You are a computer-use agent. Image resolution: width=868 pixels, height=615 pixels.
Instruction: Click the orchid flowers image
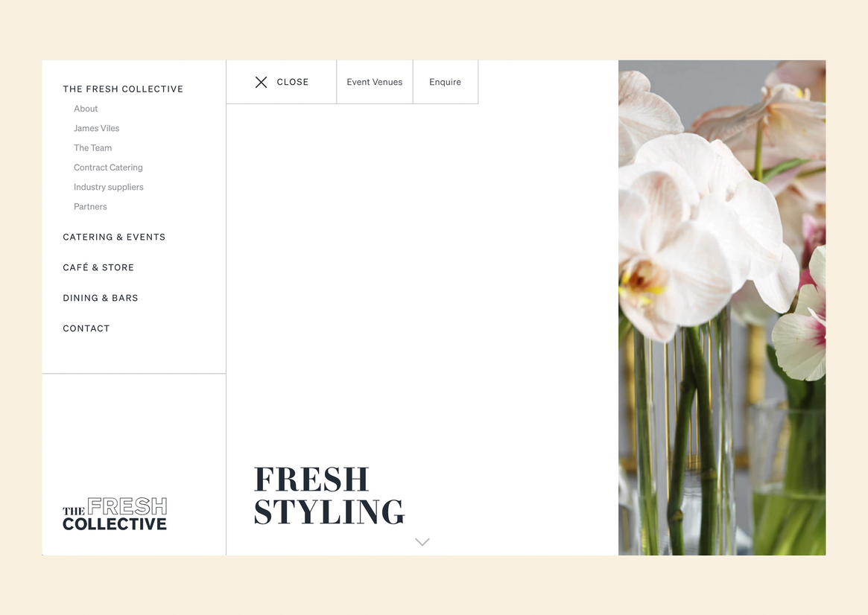pos(722,307)
